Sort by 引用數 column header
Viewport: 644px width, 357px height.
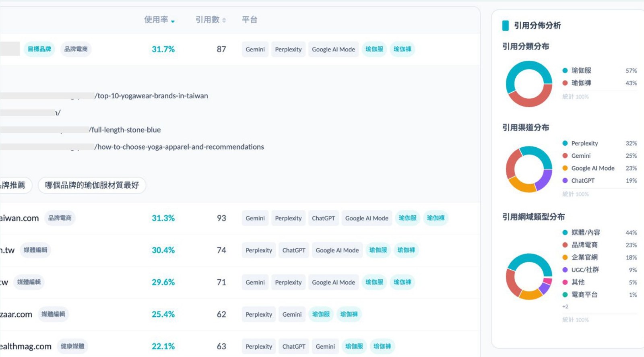(211, 20)
